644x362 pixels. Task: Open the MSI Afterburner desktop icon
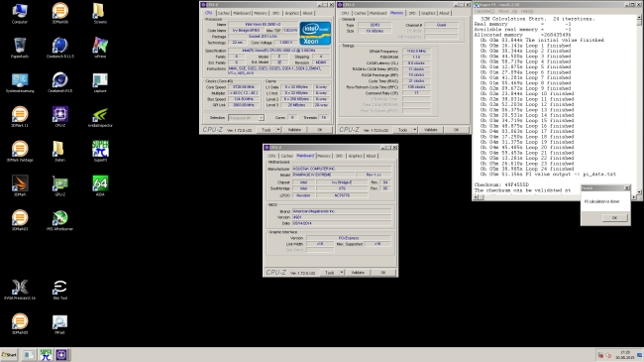tap(60, 220)
